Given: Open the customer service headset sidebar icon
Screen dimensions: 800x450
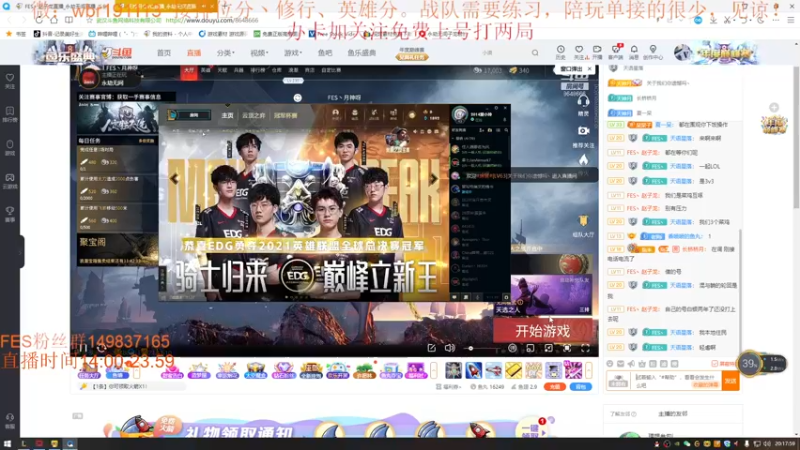Looking at the screenshot, I should pyautogui.click(x=10, y=420).
